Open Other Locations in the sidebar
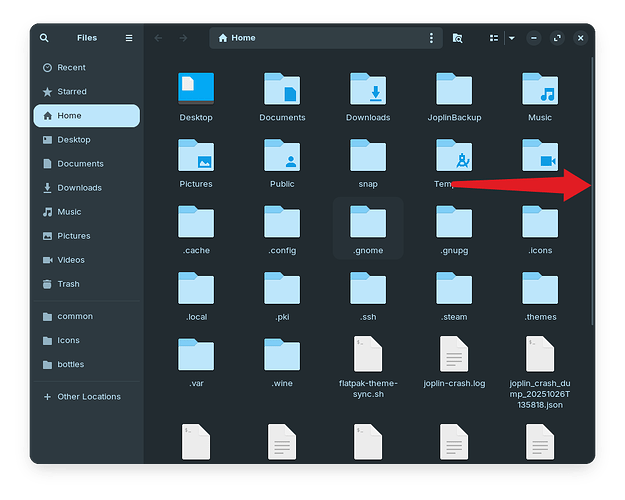The width and height of the screenshot is (625, 500). [88, 397]
